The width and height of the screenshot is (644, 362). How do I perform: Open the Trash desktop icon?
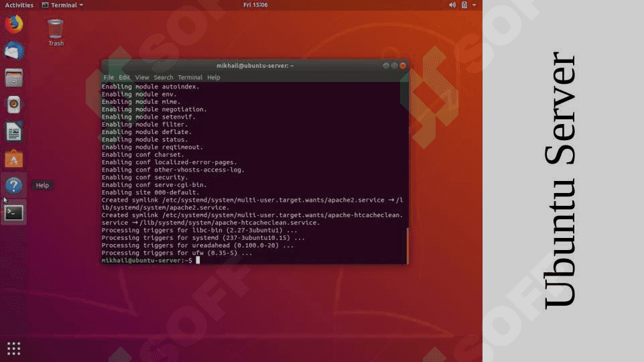(56, 32)
